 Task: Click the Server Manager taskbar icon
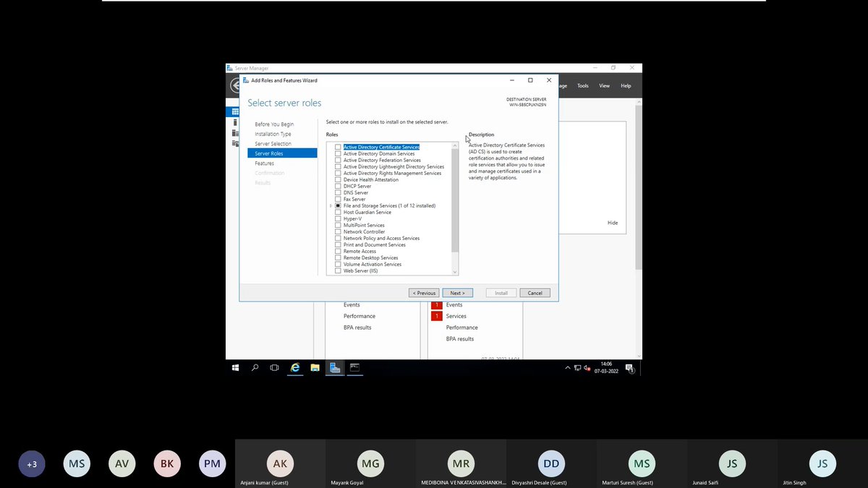pyautogui.click(x=335, y=367)
